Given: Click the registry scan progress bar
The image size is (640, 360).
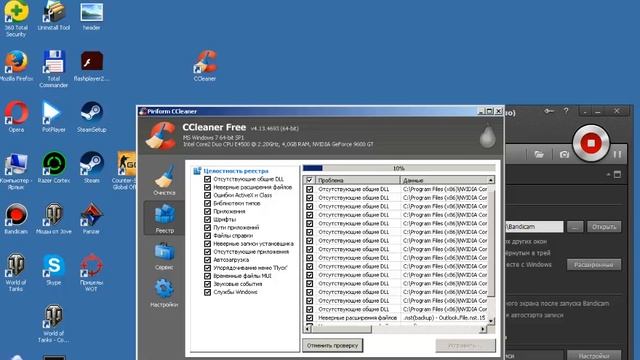Looking at the screenshot, I should click(399, 168).
